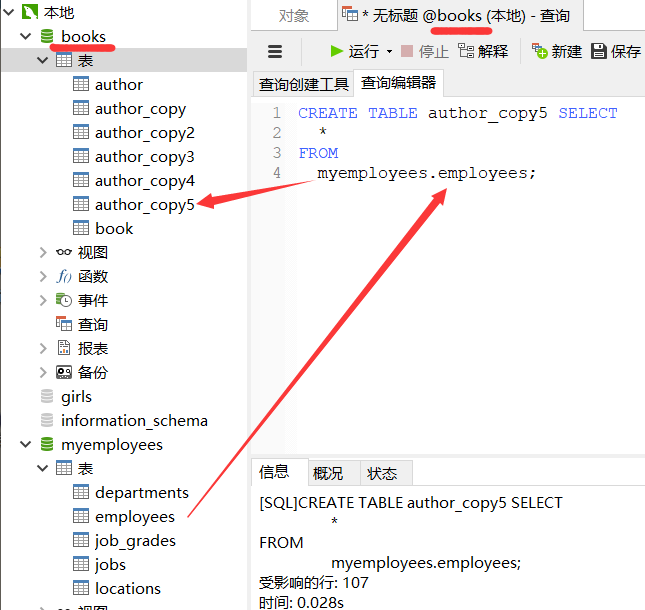This screenshot has width=645, height=610.
Task: Click the departments table icon
Action: tap(81, 492)
